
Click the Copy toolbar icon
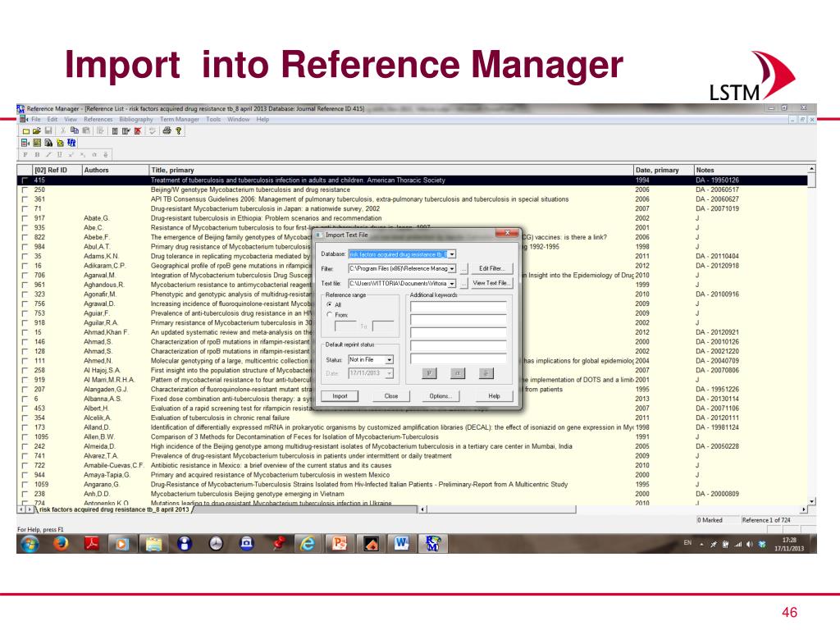[75, 130]
